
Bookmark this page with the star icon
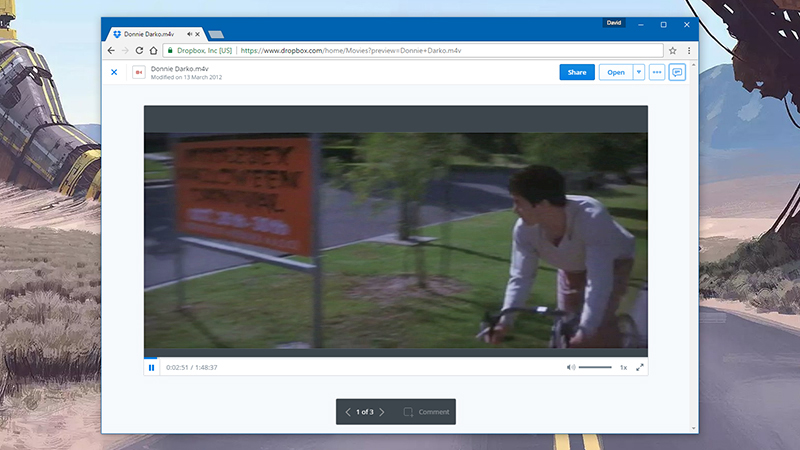(673, 51)
